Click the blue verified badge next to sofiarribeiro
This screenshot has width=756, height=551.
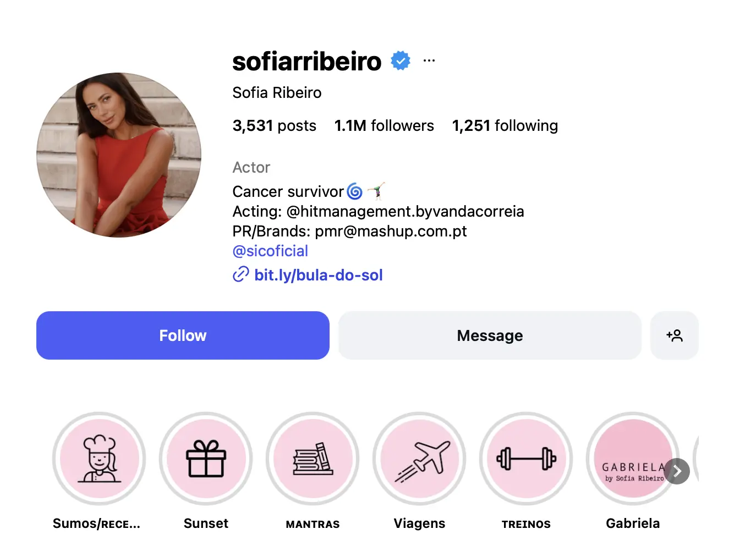pyautogui.click(x=401, y=60)
